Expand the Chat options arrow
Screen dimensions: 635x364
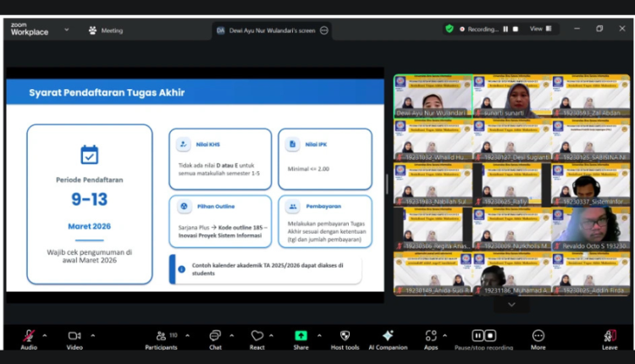pyautogui.click(x=232, y=336)
